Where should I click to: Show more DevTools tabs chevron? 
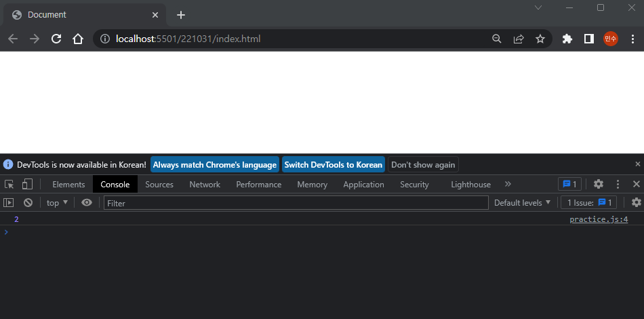[508, 184]
